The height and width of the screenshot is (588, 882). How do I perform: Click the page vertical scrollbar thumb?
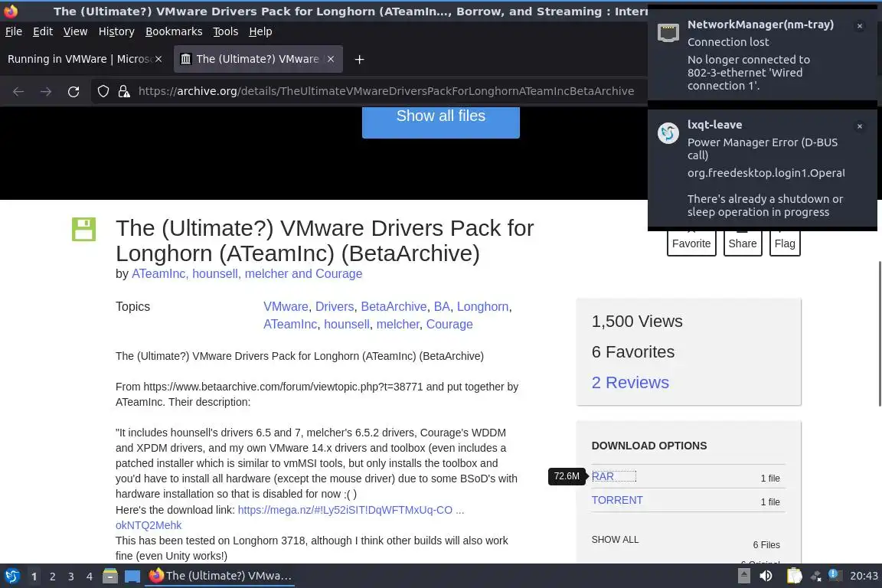click(x=879, y=333)
